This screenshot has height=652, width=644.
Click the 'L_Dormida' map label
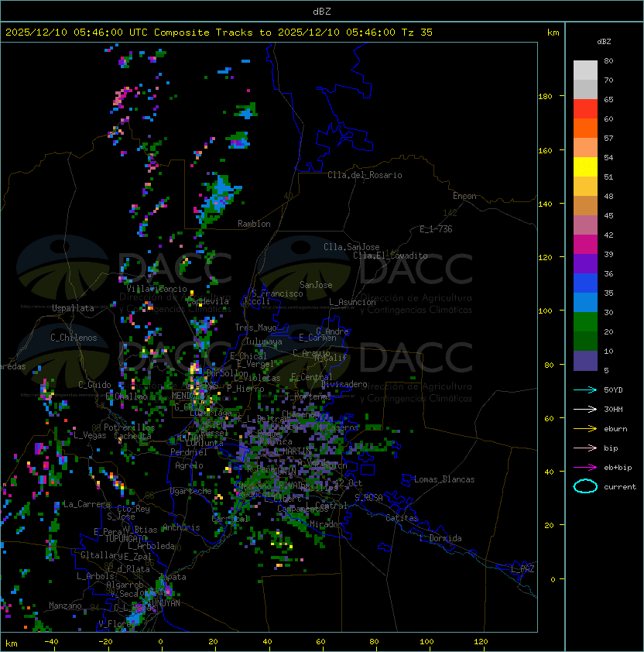(x=440, y=538)
